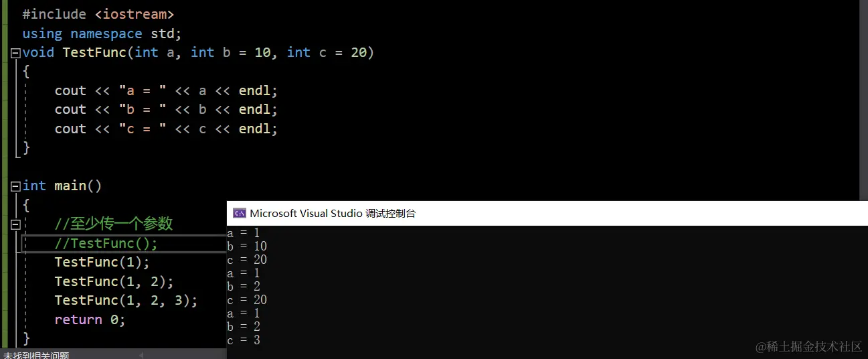Click console output line c = 3
This screenshot has height=359, width=868.
point(244,340)
